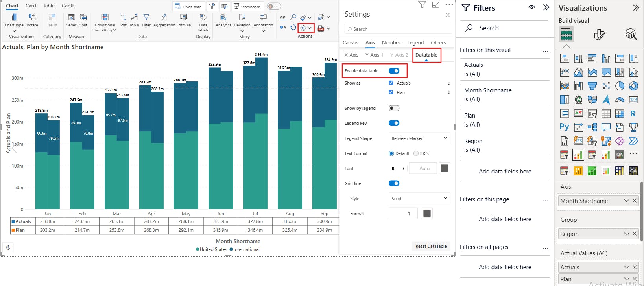Uncheck the Plan checkbox
The height and width of the screenshot is (286, 644).
[391, 92]
